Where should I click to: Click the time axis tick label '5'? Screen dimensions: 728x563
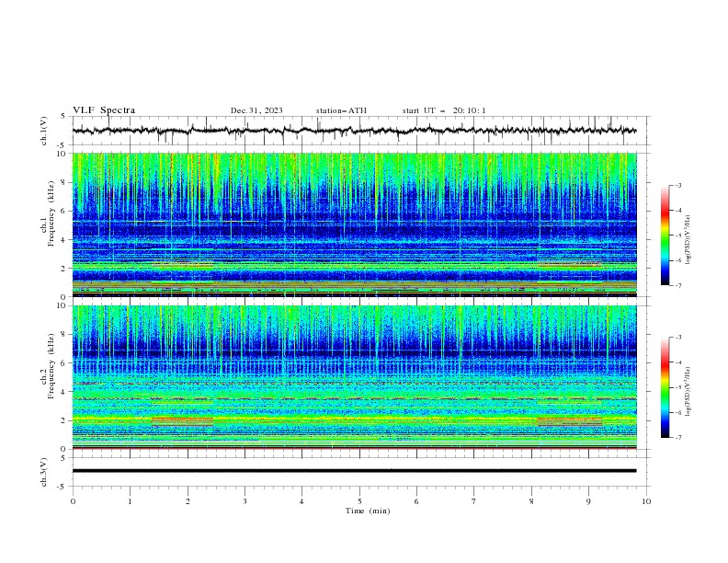coord(359,501)
